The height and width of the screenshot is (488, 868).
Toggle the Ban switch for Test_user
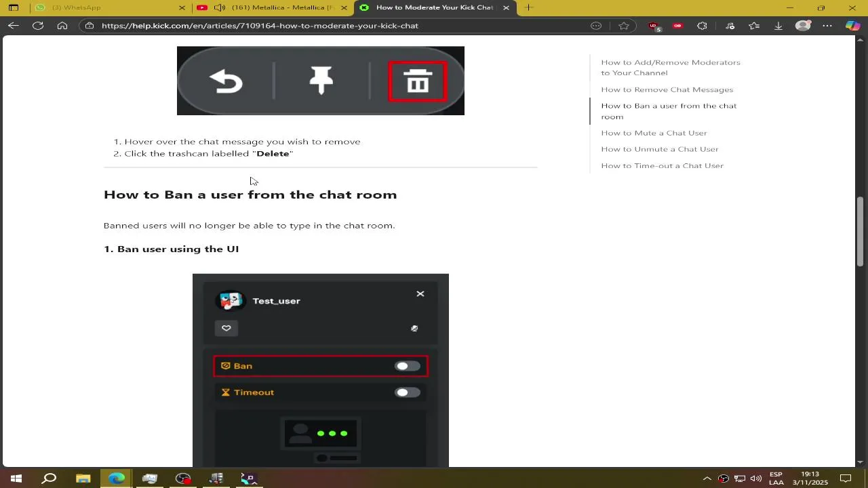(407, 366)
